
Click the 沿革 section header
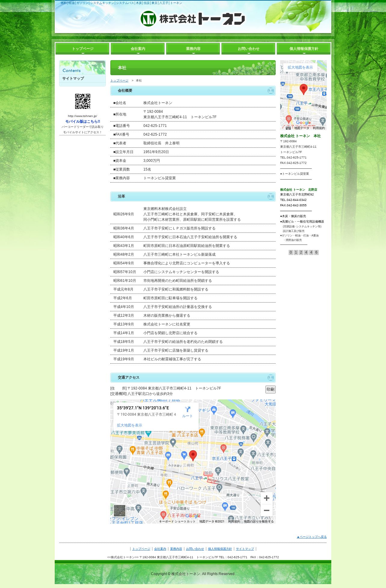pyautogui.click(x=193, y=196)
